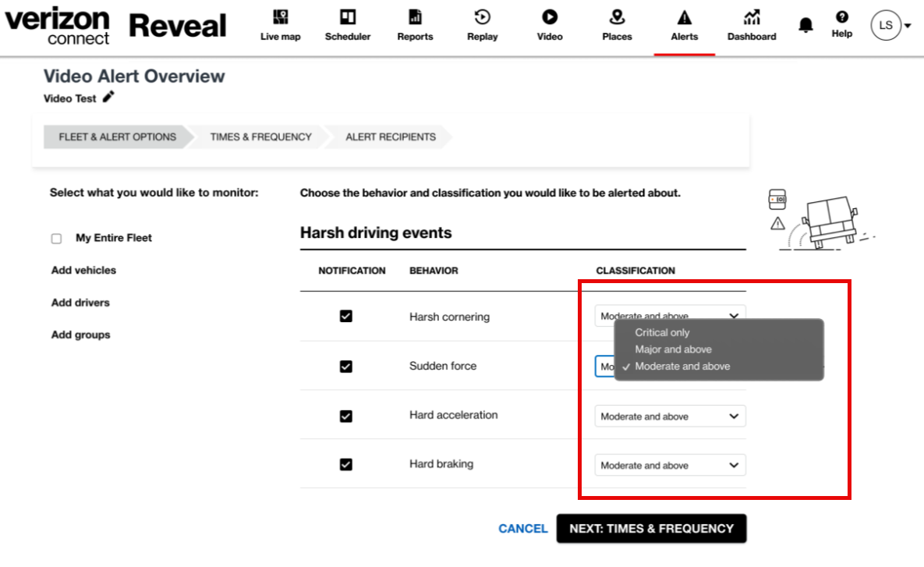Expand the user account arrow

click(908, 26)
